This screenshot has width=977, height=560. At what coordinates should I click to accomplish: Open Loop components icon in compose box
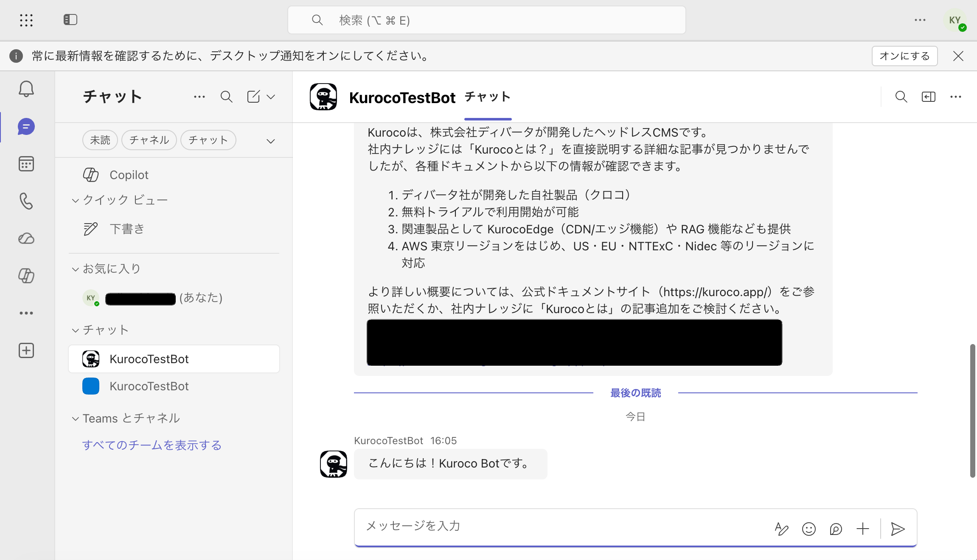pos(836,529)
